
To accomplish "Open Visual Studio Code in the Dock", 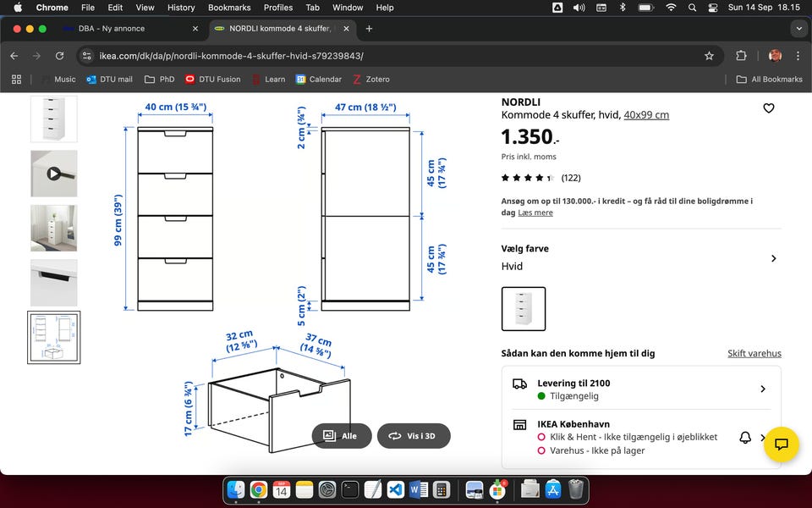I will pyautogui.click(x=396, y=489).
